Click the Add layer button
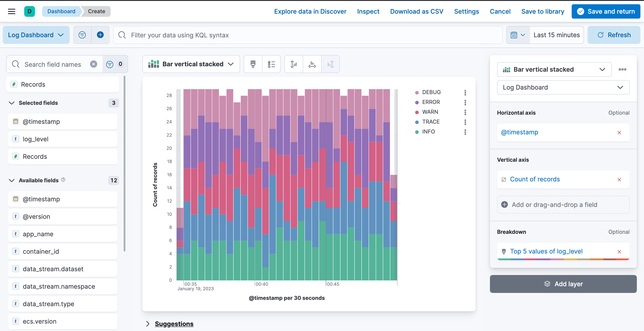Image resolution: width=644 pixels, height=331 pixels. click(x=563, y=284)
